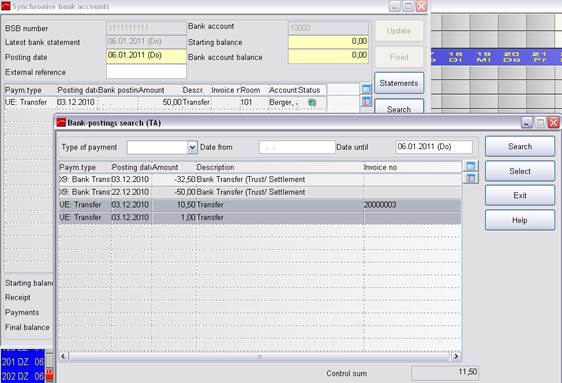Select the UE: Transfer row in Synchronise window
The height and width of the screenshot is (383, 562).
[x=165, y=102]
